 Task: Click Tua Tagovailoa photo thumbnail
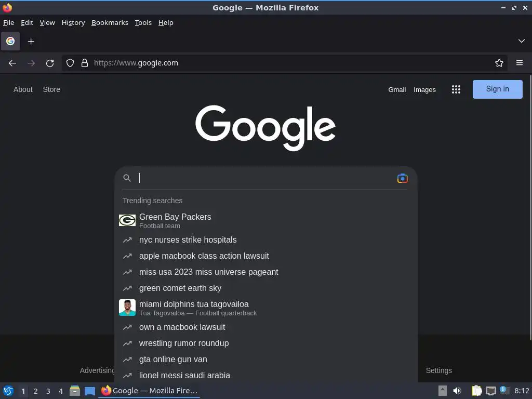(127, 308)
